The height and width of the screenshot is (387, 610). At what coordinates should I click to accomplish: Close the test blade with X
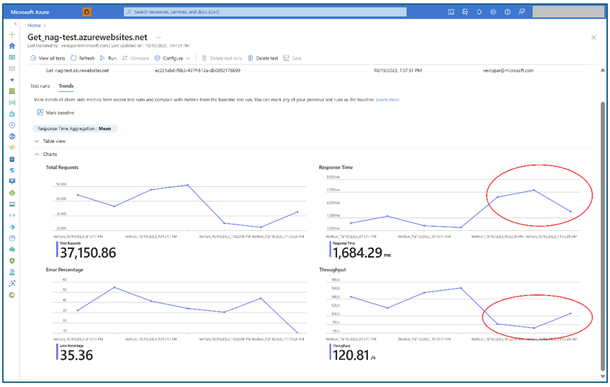(594, 37)
